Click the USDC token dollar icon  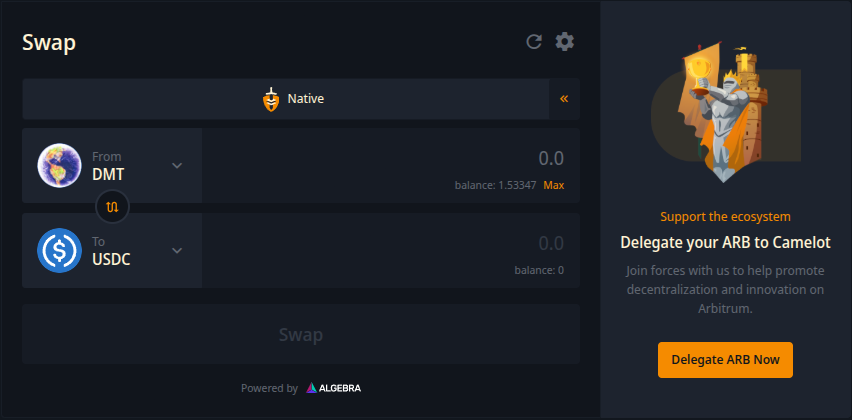click(x=59, y=250)
